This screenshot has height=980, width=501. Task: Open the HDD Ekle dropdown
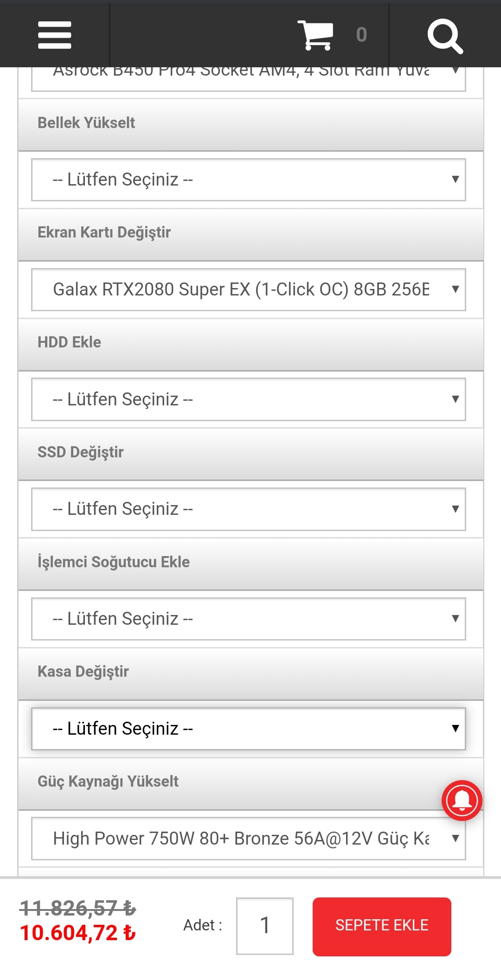[x=248, y=399]
